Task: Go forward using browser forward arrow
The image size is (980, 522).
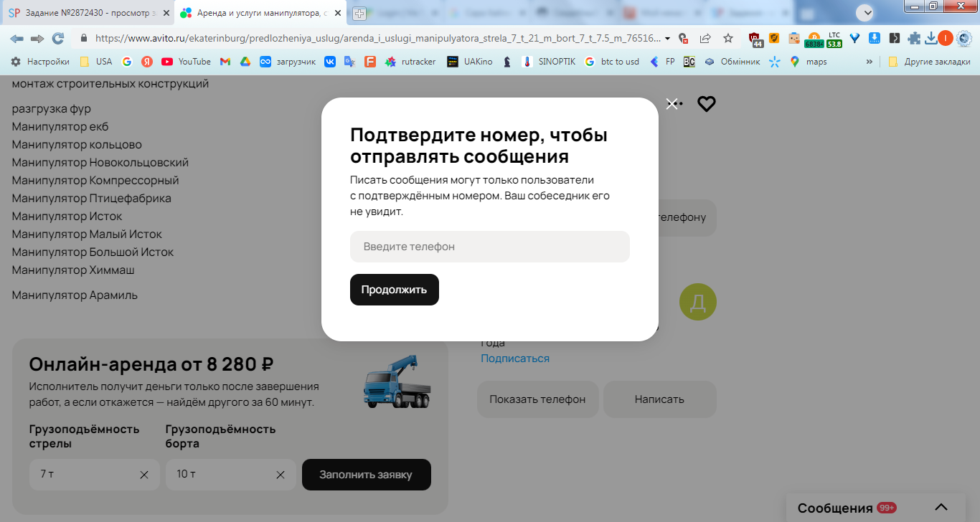Action: [37, 39]
